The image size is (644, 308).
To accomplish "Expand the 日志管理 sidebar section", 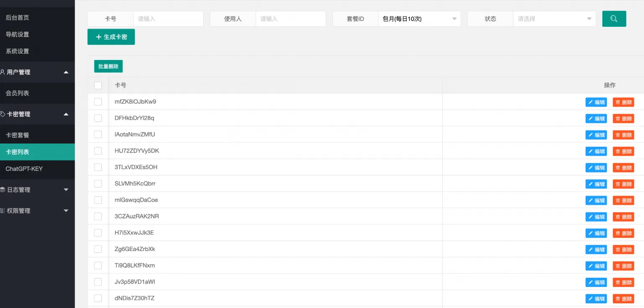I will [x=37, y=190].
